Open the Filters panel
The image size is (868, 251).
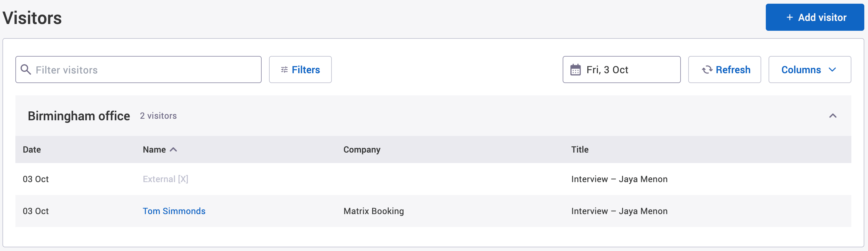[300, 70]
